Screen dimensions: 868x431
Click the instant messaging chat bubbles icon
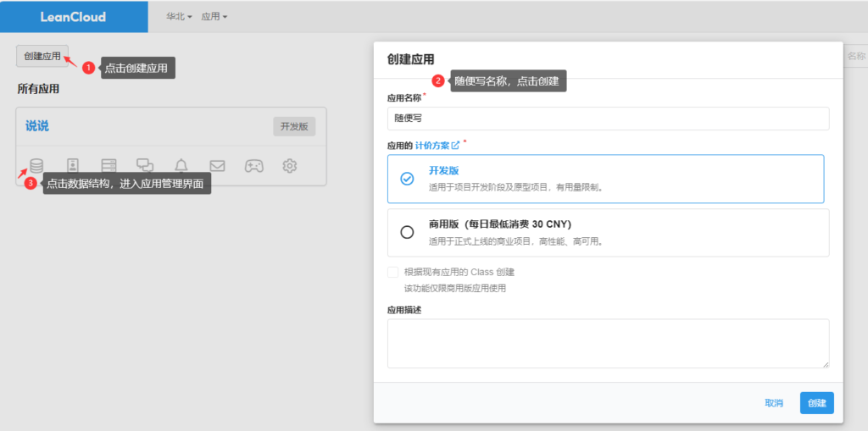[x=145, y=166]
